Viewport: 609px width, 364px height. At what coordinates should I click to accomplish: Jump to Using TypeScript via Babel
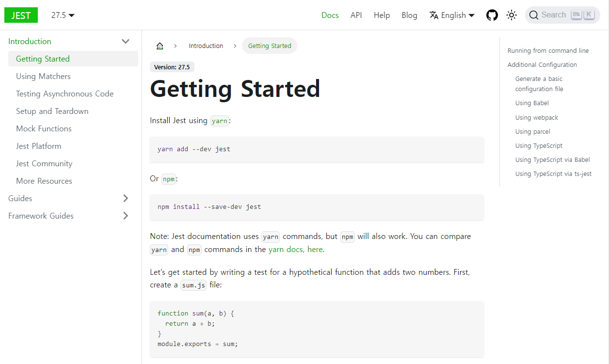pos(552,159)
